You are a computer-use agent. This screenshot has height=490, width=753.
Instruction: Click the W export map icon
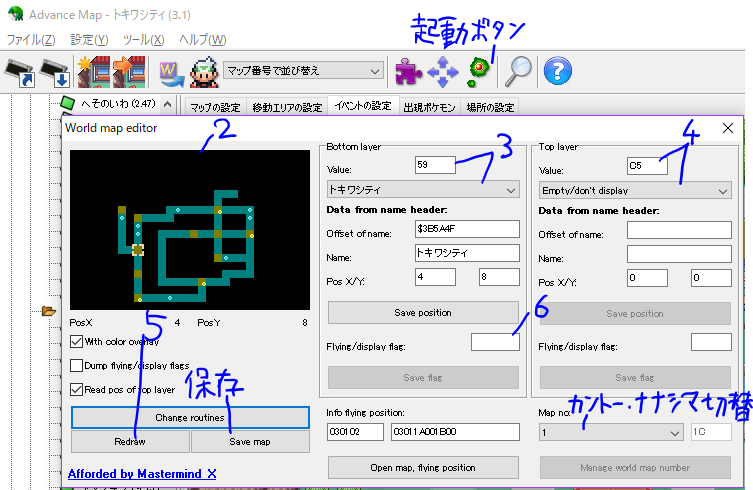point(171,74)
